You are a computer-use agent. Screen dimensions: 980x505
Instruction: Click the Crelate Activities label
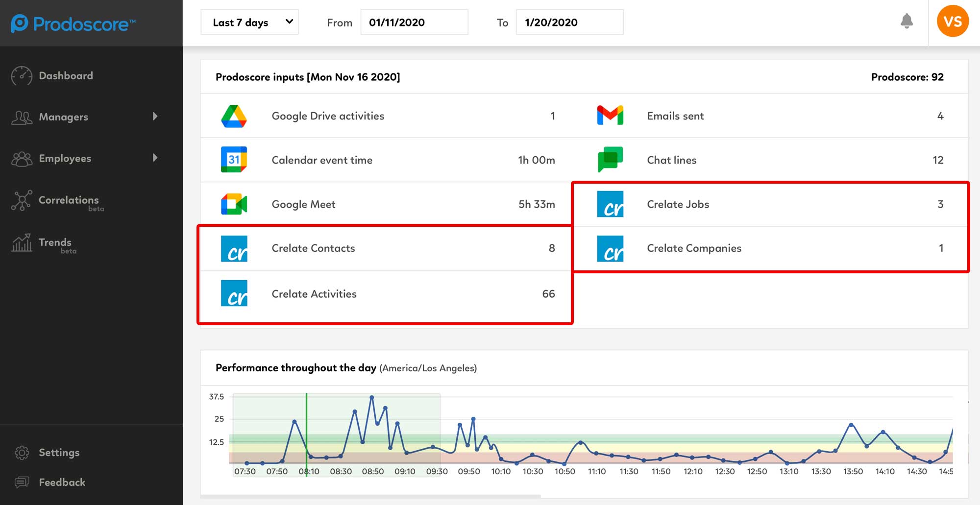[314, 294]
